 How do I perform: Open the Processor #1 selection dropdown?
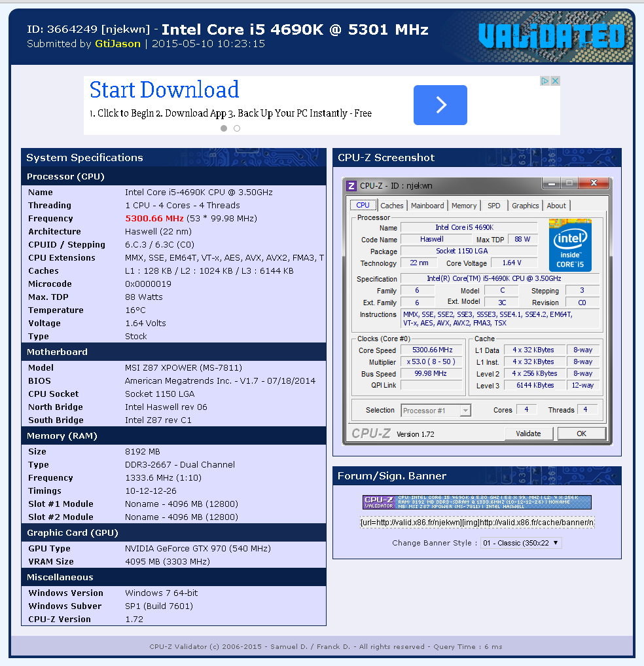coord(436,411)
